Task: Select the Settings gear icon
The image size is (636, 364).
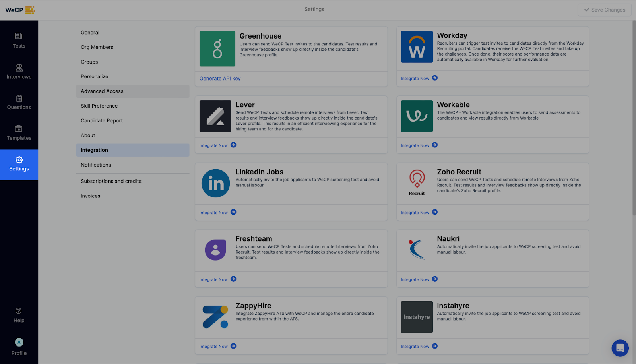Action: (19, 160)
